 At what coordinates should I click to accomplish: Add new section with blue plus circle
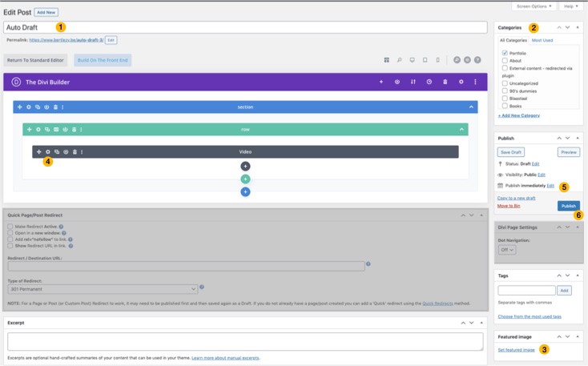(245, 192)
